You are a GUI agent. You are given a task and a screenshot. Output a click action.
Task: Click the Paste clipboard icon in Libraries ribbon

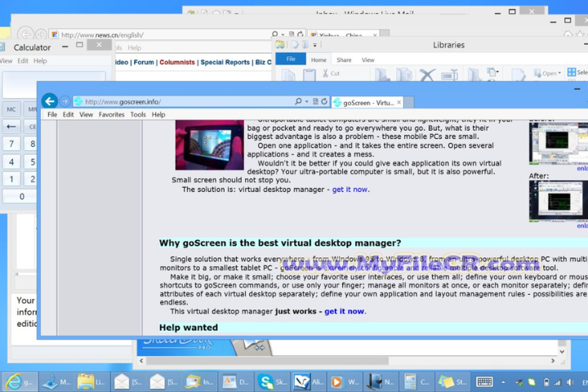point(309,74)
